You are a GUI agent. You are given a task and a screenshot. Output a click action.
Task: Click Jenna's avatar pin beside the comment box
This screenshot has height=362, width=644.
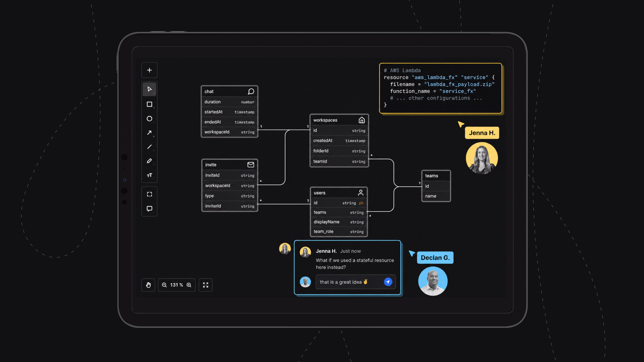click(285, 249)
